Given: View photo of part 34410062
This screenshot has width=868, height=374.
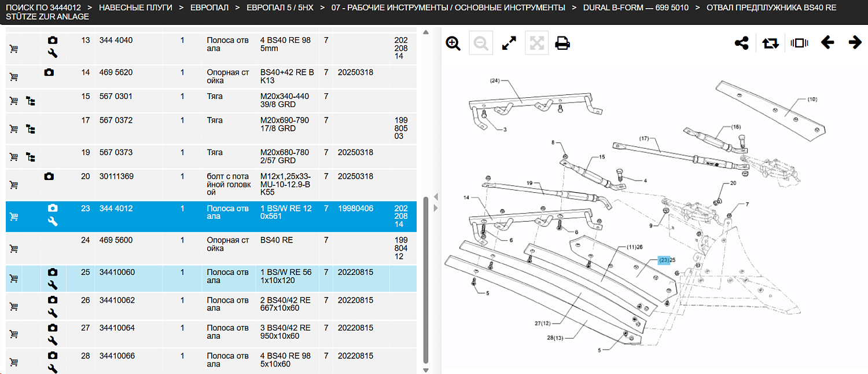Looking at the screenshot, I should pyautogui.click(x=53, y=300).
